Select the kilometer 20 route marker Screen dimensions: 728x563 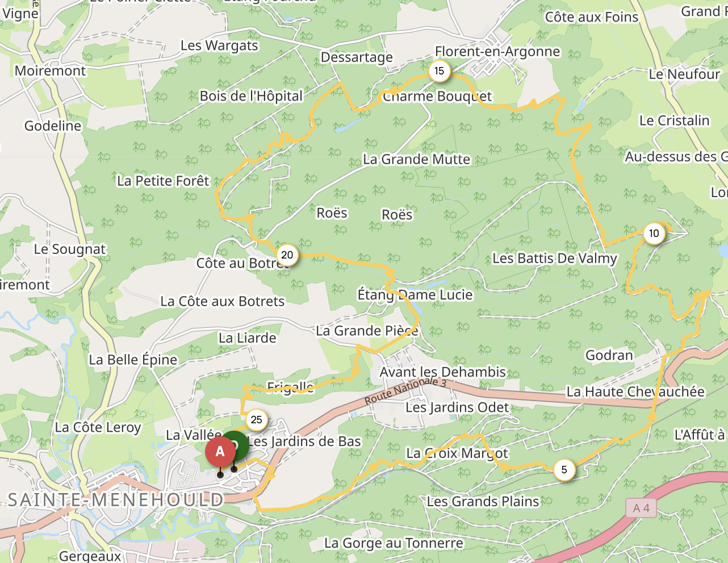click(x=287, y=255)
